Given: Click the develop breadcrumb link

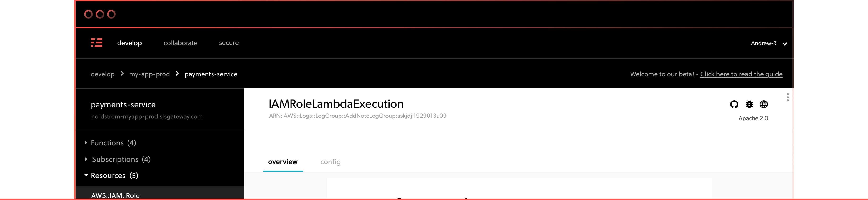Looking at the screenshot, I should pyautogui.click(x=103, y=74).
